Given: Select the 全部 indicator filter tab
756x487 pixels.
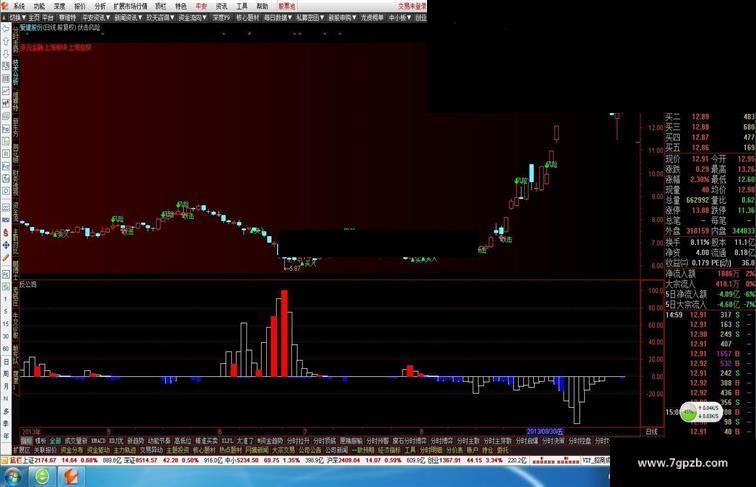Looking at the screenshot, I should point(55,441).
